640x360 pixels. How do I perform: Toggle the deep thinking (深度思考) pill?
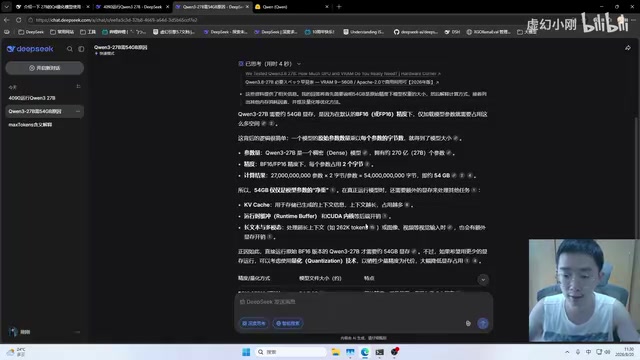(254, 323)
